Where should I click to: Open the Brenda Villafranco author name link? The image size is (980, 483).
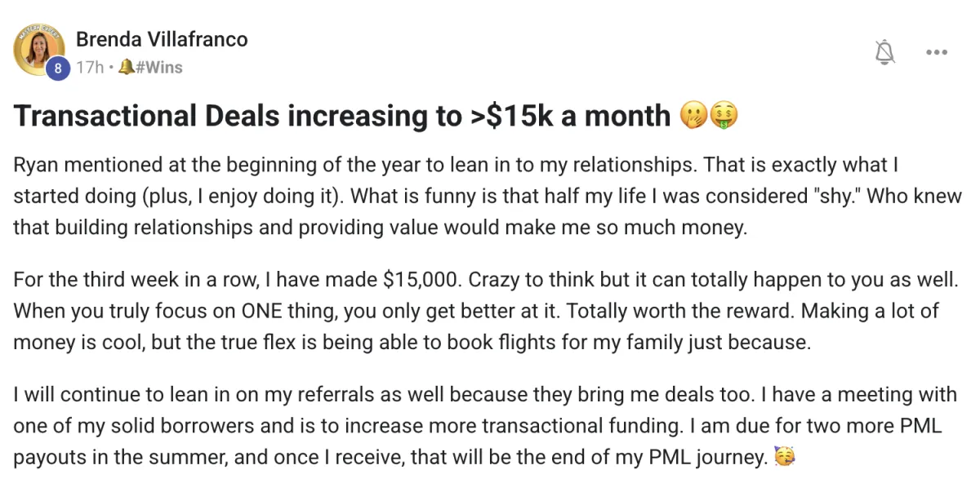tap(162, 39)
